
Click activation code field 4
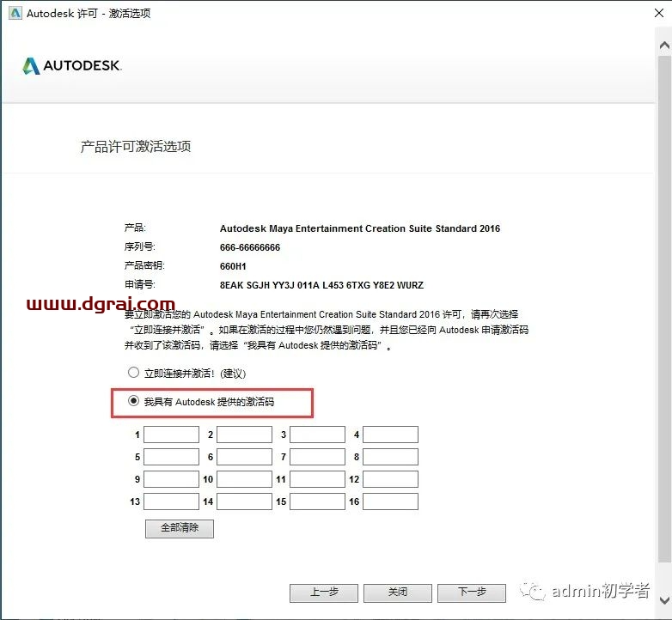390,435
